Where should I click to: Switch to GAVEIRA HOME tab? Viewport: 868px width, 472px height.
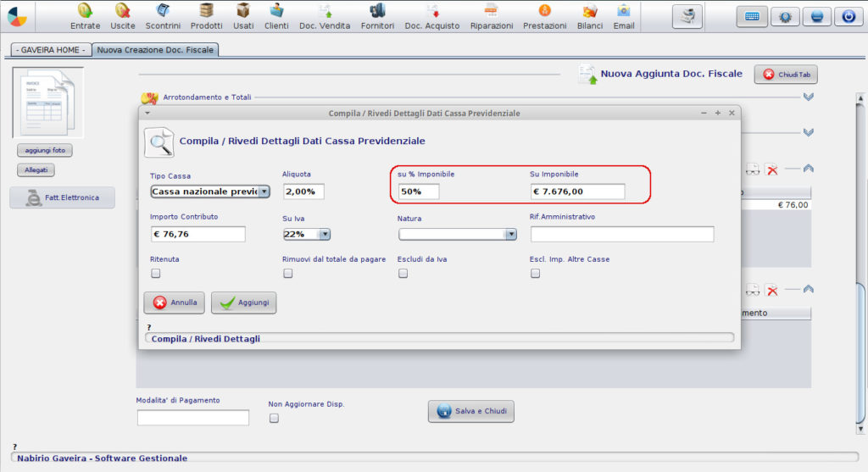pos(51,50)
